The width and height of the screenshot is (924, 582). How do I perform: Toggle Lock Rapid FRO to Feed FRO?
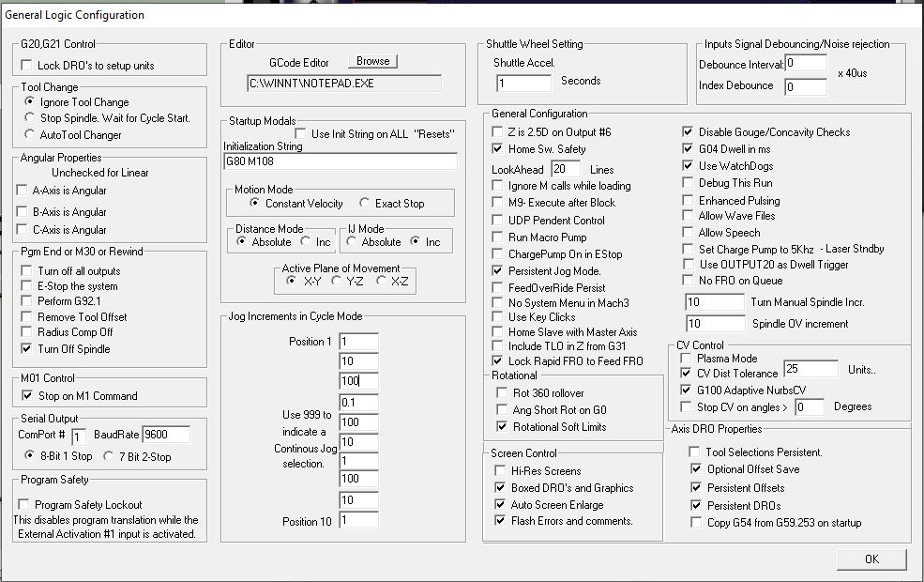497,360
